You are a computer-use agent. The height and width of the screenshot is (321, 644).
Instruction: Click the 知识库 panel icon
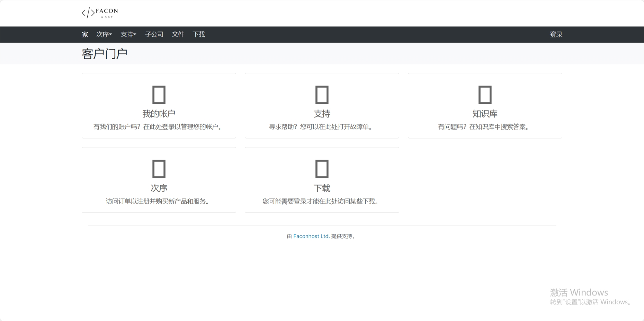(x=485, y=94)
